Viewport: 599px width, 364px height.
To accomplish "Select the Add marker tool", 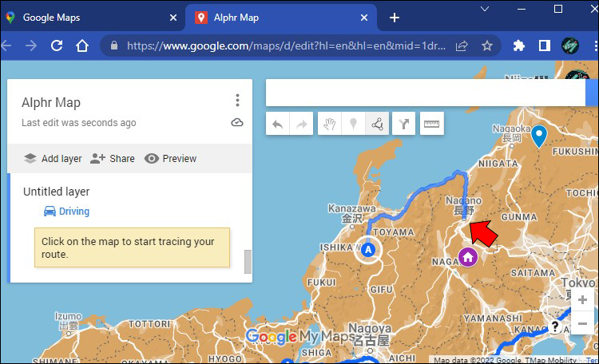I will 353,124.
